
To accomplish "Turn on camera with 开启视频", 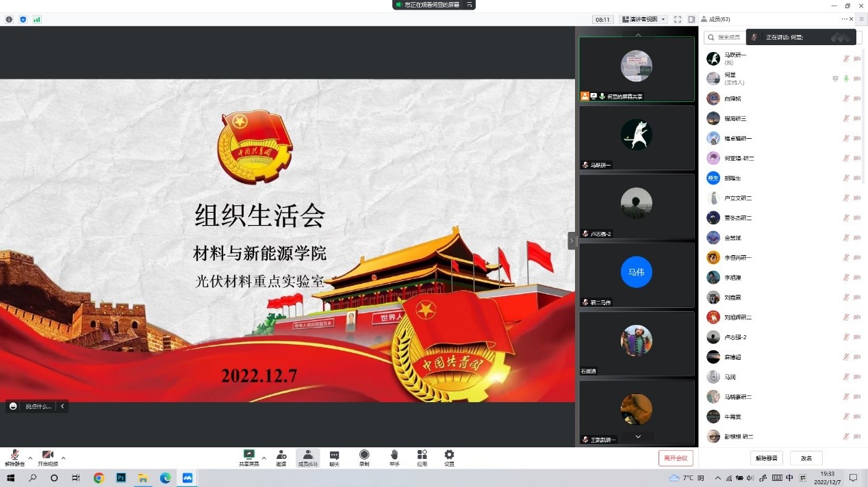I will pyautogui.click(x=47, y=456).
